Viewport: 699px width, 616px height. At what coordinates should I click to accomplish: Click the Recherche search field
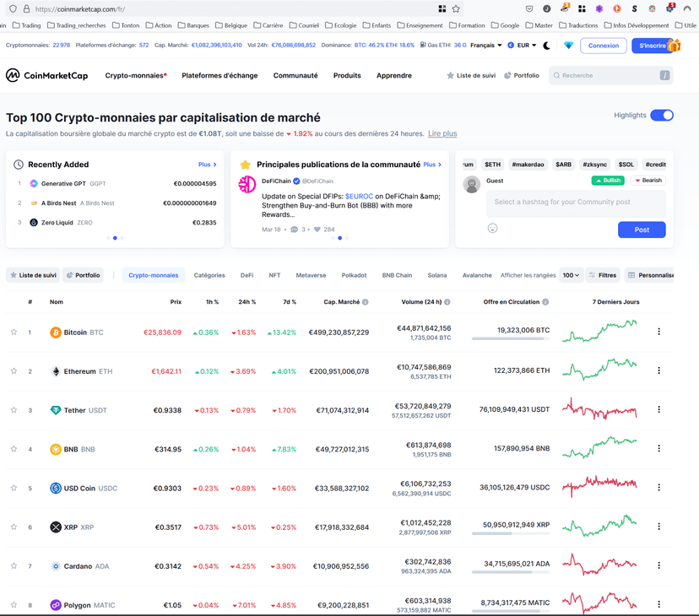pos(610,75)
